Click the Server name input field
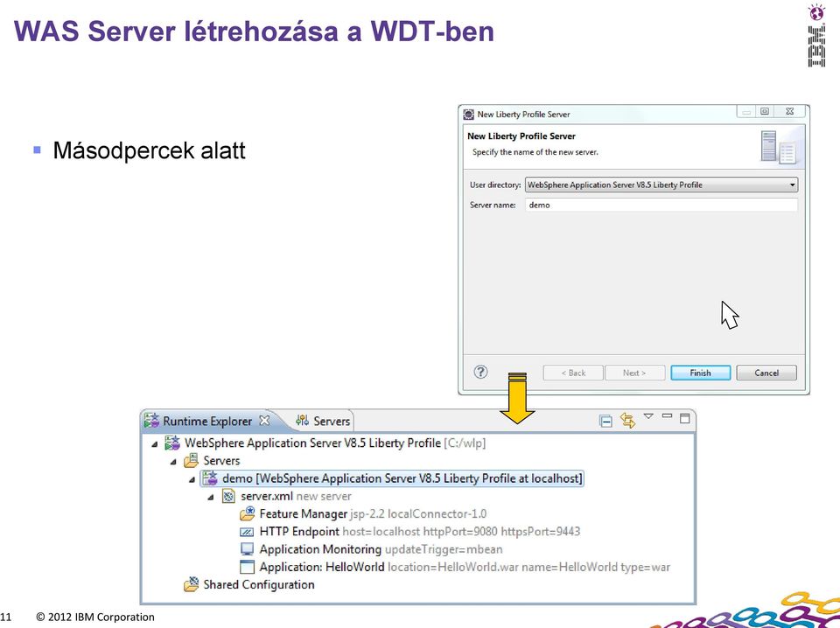This screenshot has width=840, height=628. (x=661, y=205)
